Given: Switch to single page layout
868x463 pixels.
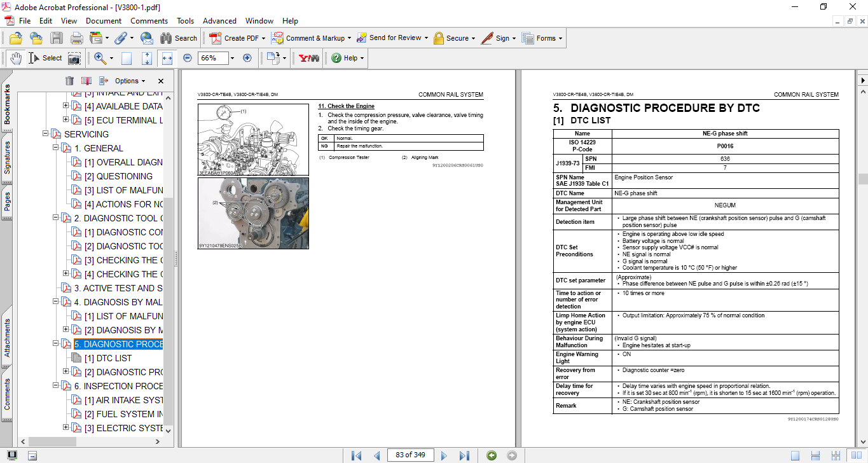Looking at the screenshot, I should click(795, 455).
